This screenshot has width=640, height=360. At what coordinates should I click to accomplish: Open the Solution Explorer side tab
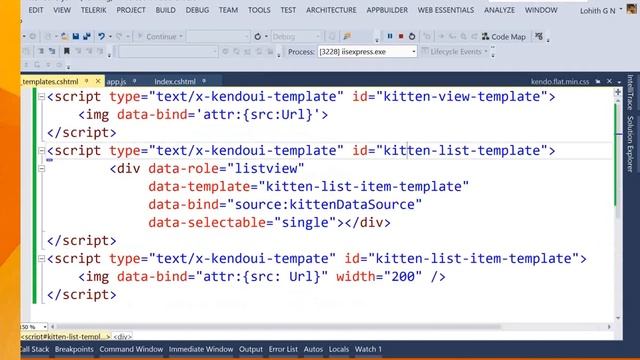[x=631, y=144]
